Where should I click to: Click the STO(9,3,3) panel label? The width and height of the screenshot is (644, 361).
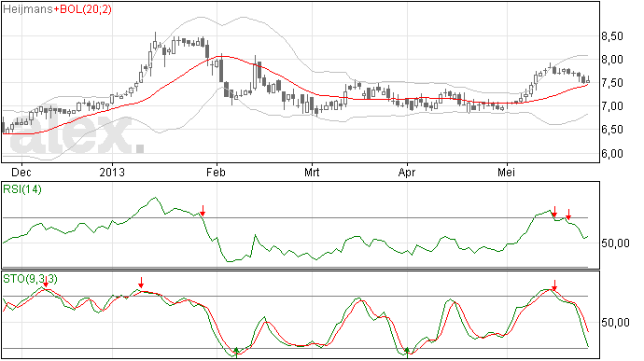[x=31, y=279]
